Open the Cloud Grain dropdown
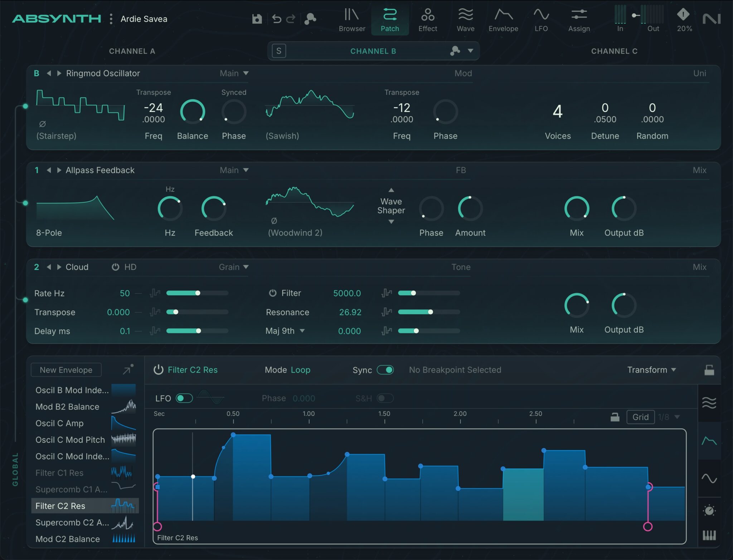The height and width of the screenshot is (560, 733). point(234,267)
